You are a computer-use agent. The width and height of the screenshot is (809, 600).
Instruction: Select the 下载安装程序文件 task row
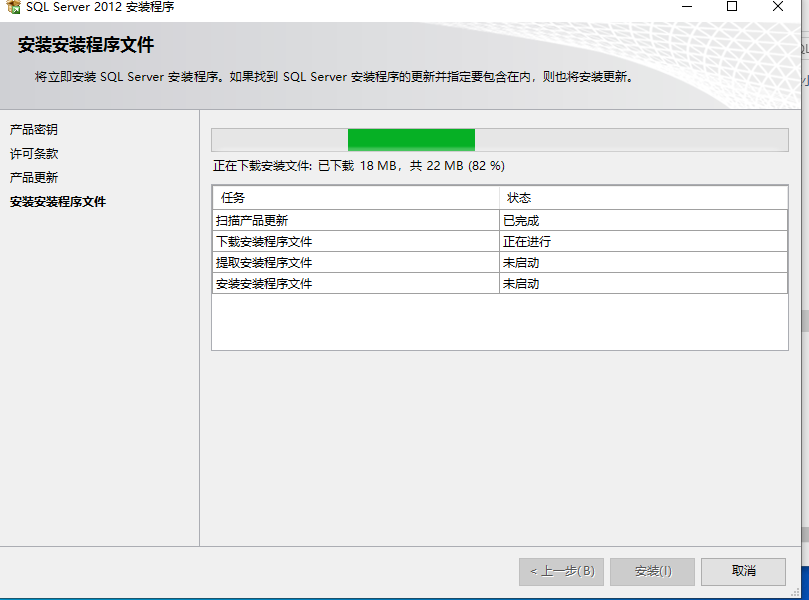click(499, 241)
